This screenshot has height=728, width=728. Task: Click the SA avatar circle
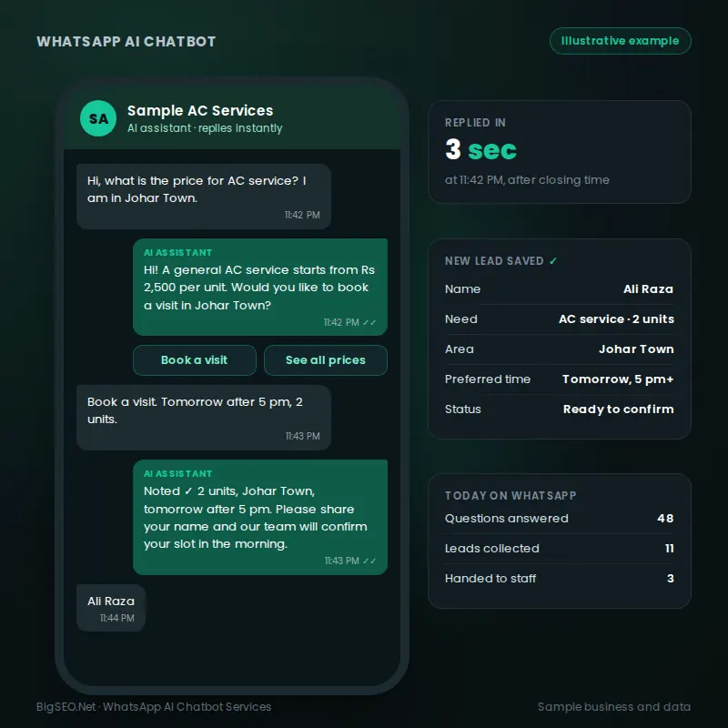click(98, 118)
